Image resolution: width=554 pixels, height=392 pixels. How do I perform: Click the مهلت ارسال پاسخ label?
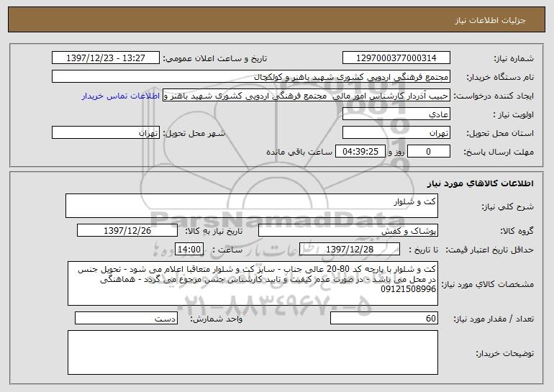(499, 152)
